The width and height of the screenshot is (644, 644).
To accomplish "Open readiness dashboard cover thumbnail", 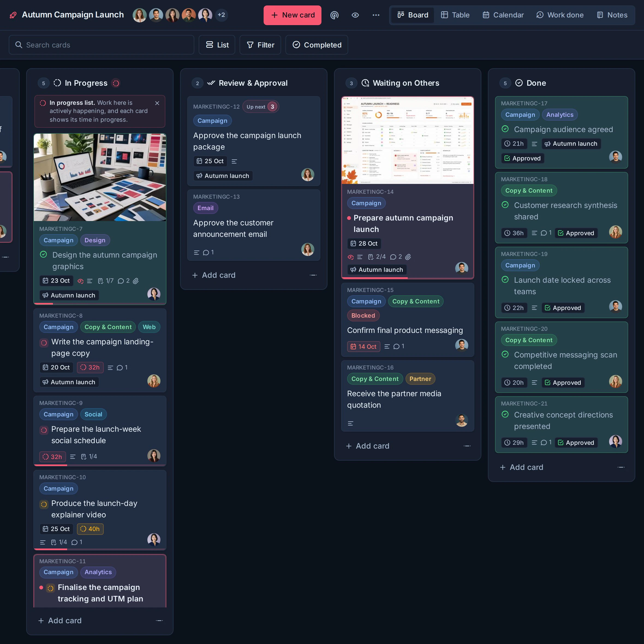I will pos(408,140).
